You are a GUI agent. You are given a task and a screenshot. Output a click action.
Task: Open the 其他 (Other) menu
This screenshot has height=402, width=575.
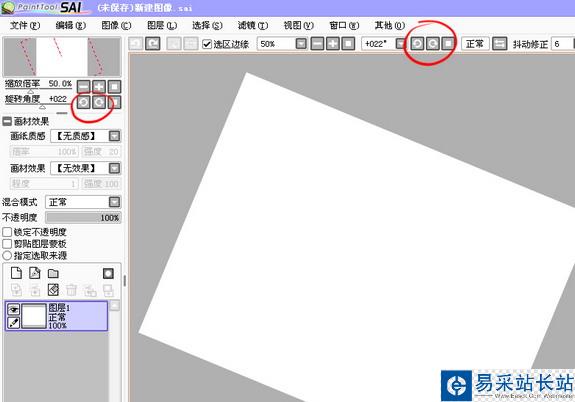389,25
